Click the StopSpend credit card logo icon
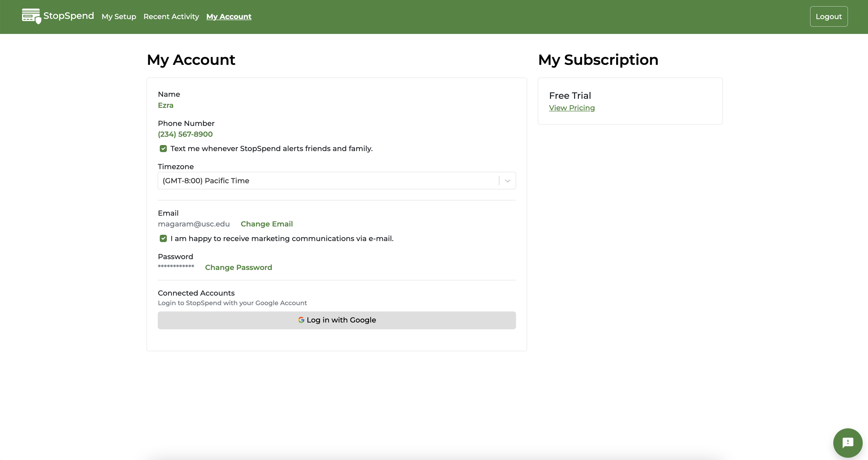The image size is (868, 460). point(31,16)
